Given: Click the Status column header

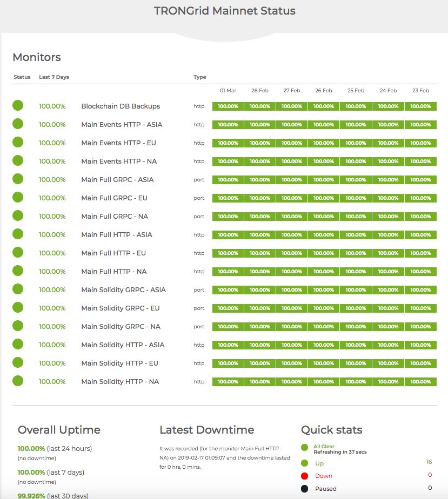Looking at the screenshot, I should coord(22,77).
